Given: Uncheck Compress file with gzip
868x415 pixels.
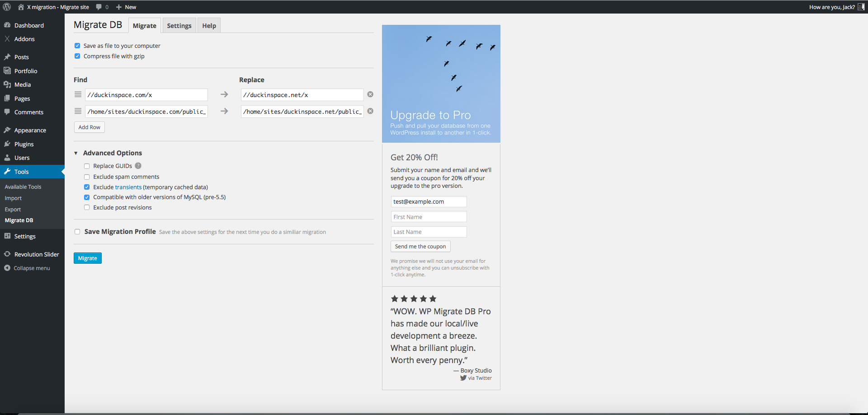Looking at the screenshot, I should pyautogui.click(x=77, y=56).
